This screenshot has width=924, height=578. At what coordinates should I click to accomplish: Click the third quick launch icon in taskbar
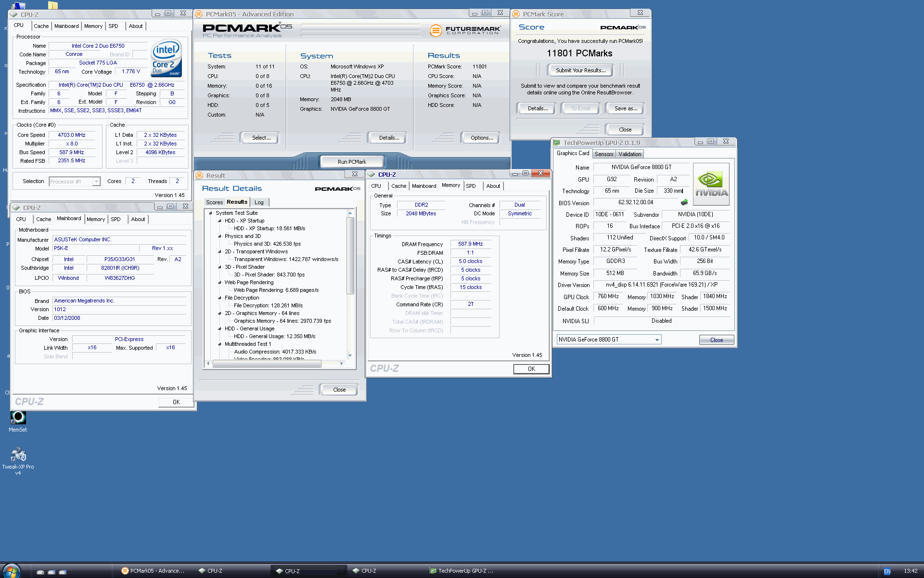tap(63, 572)
